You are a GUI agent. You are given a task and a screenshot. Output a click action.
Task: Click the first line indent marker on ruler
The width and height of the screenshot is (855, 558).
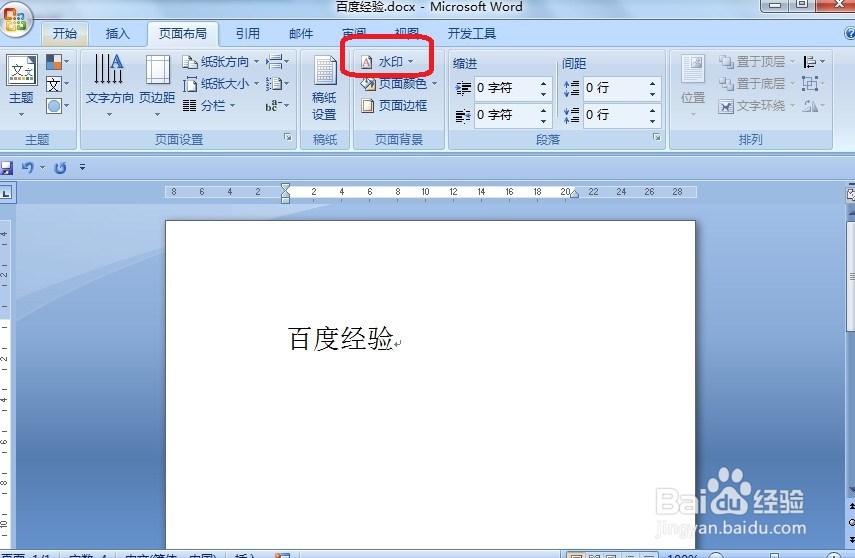[285, 188]
